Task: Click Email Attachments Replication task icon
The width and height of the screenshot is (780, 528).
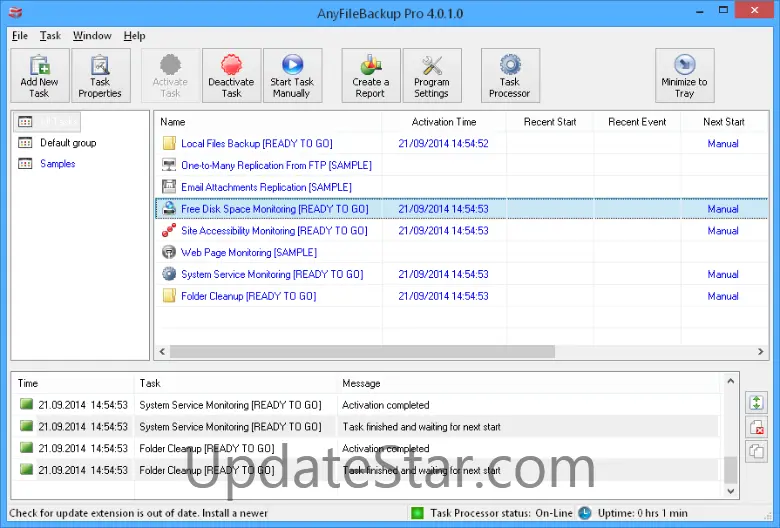Action: 169,187
